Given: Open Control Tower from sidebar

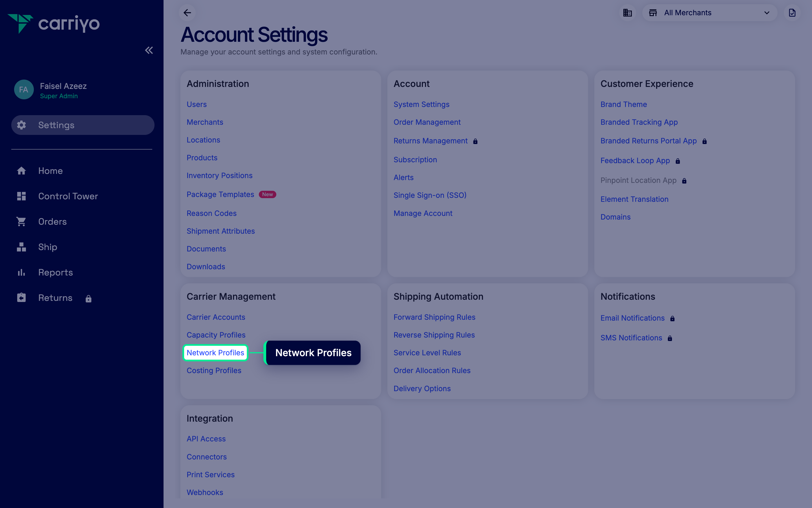Looking at the screenshot, I should point(68,196).
